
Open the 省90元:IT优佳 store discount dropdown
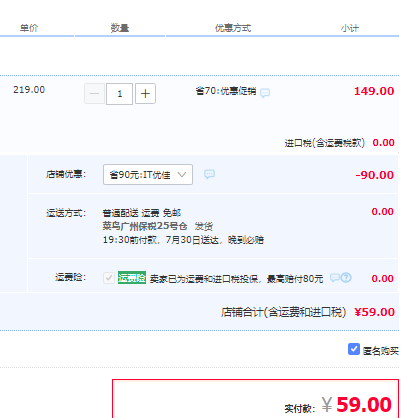(x=148, y=174)
